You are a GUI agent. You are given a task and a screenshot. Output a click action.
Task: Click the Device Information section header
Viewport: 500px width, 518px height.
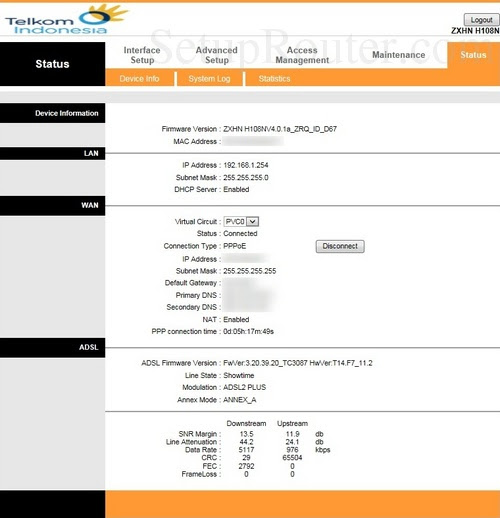(x=53, y=113)
